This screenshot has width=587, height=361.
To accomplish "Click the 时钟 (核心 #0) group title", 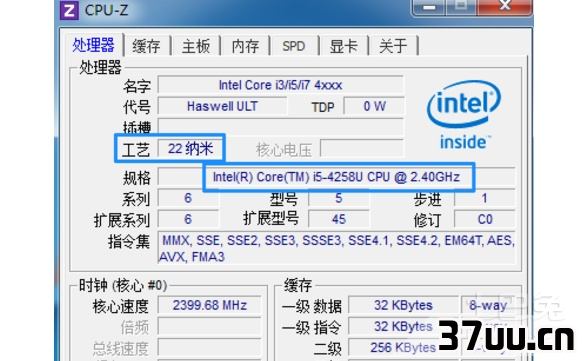I will 123,286.
